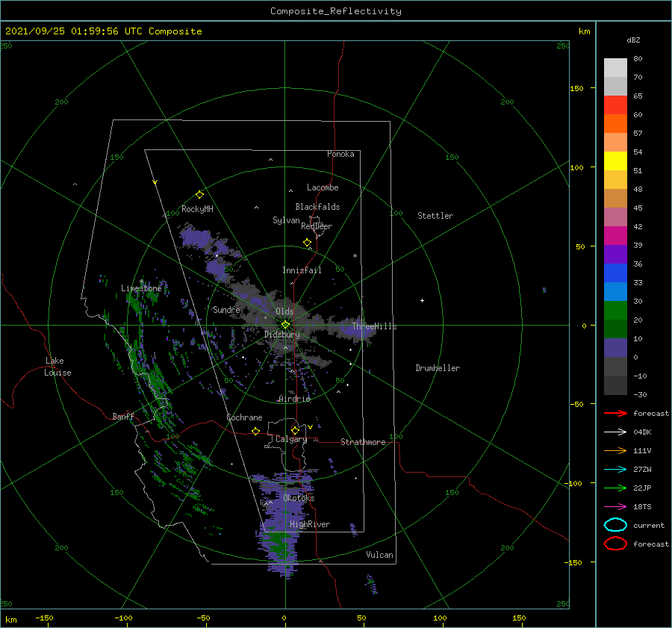Click the Composite_Reflectivity title text
The height and width of the screenshot is (628, 672).
coord(336,11)
